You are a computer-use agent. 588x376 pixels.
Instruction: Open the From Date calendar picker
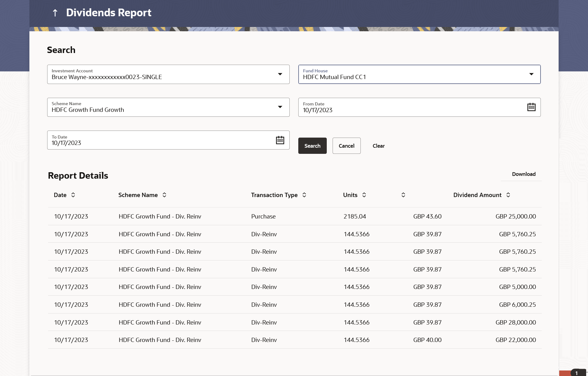pyautogui.click(x=531, y=107)
